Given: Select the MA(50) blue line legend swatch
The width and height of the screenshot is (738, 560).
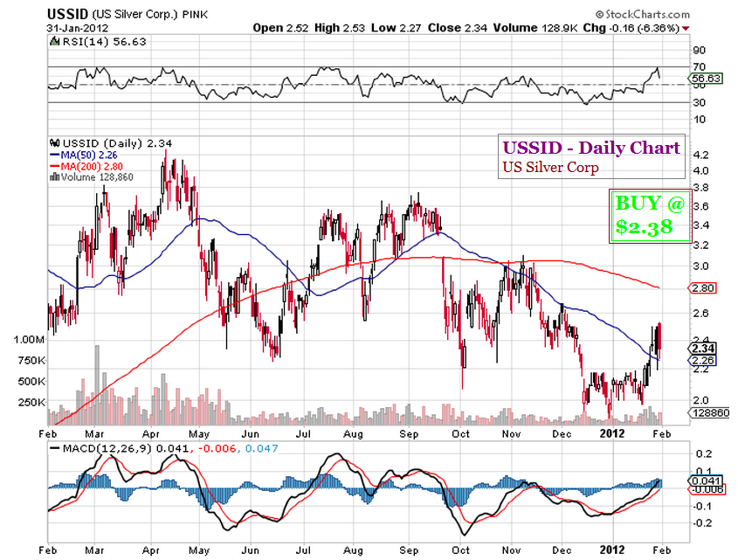Looking at the screenshot, I should pos(55,155).
